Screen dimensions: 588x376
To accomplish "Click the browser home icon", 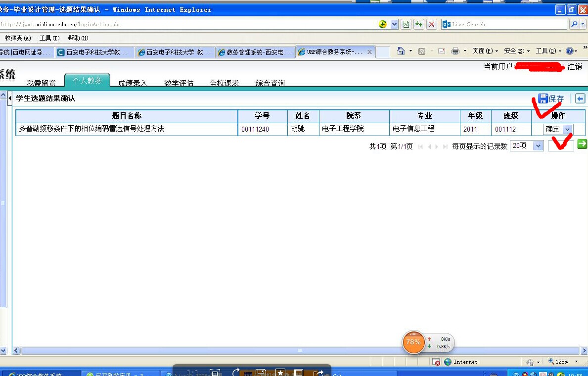I will (401, 51).
